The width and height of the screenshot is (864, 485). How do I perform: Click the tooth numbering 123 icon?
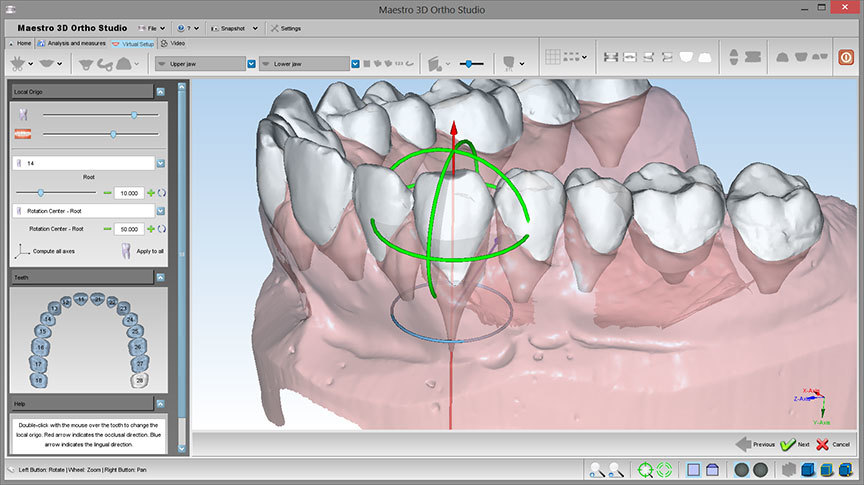pos(399,64)
